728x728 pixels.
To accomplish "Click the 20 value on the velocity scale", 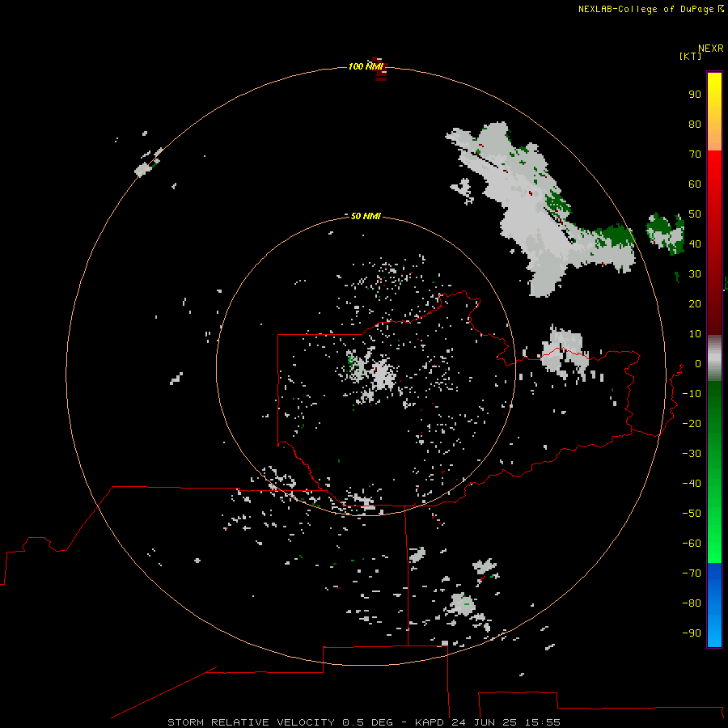I will tap(695, 304).
